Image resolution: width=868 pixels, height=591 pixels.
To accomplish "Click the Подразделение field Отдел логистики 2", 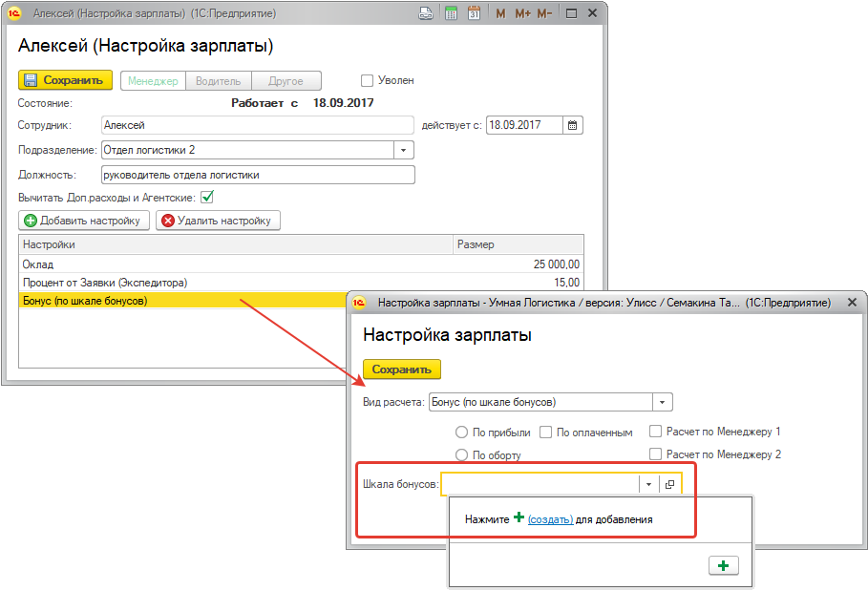I will [248, 150].
